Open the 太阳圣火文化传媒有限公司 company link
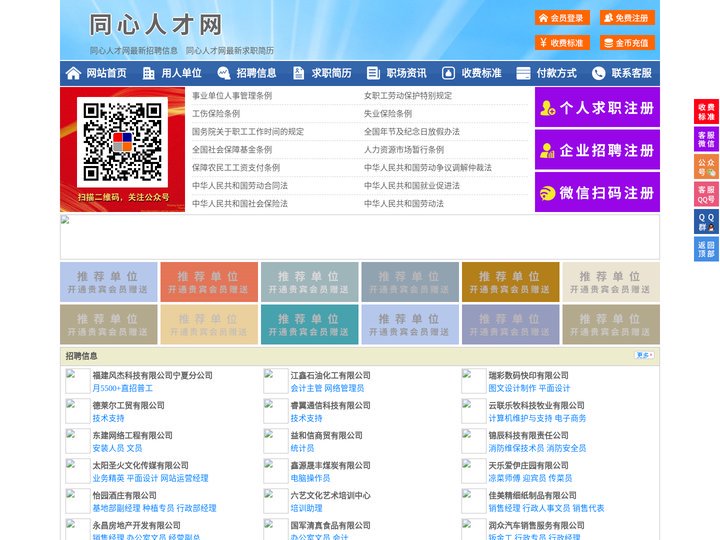Image resolution: width=720 pixels, height=540 pixels. [141, 465]
